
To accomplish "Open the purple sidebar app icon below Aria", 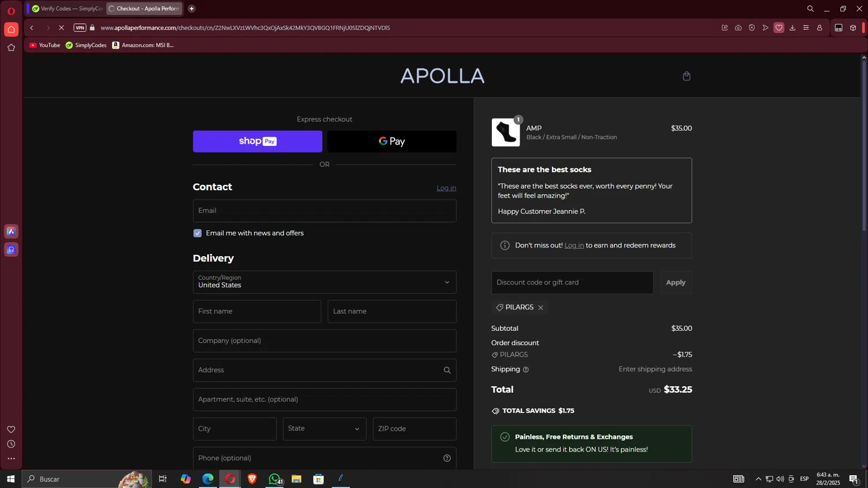I will click(x=11, y=250).
